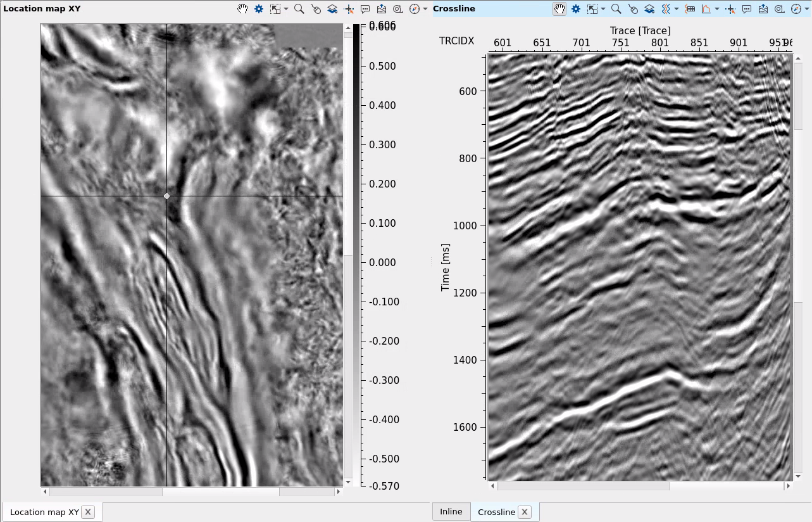812x522 pixels.
Task: Click wiggle trace display icon in Crossline toolbar
Action: tap(665, 9)
